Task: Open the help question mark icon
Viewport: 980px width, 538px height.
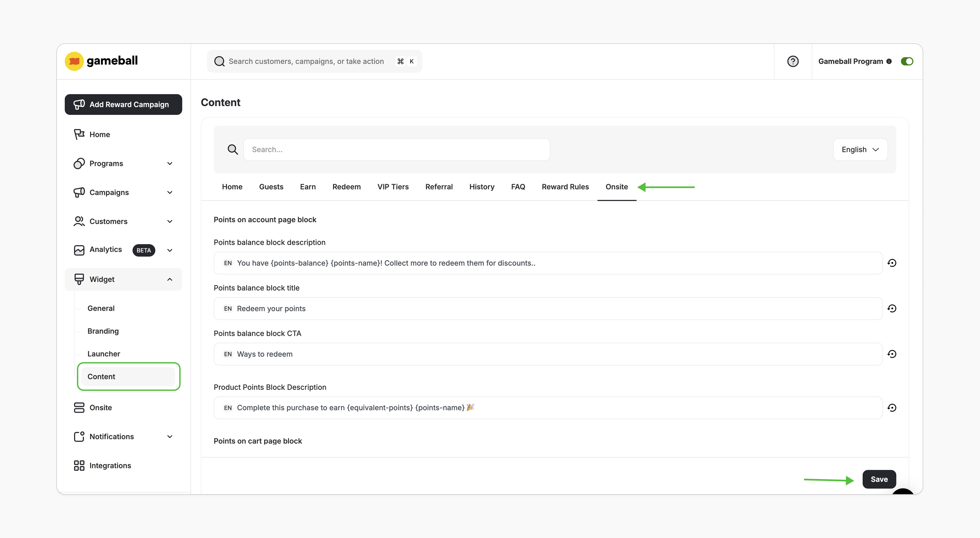Action: pyautogui.click(x=793, y=61)
